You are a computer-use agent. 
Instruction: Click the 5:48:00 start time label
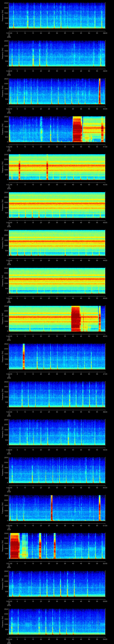click(x=9, y=450)
